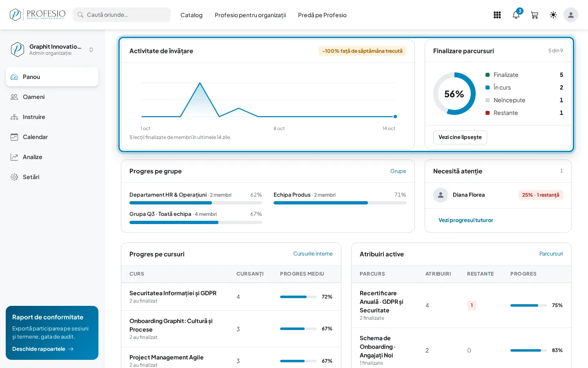Screen dimensions: 588x368
Task: Click the 56% completion donut chart
Action: [454, 94]
